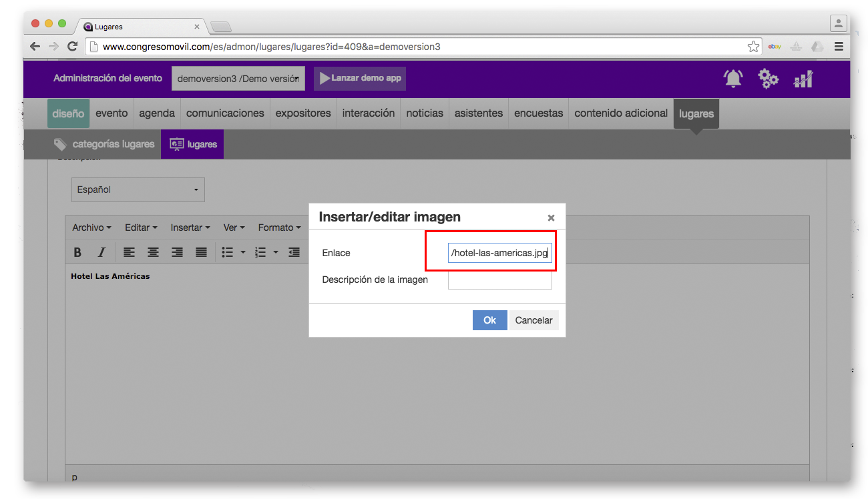Reload the page
This screenshot has height=499, width=868.
point(73,47)
